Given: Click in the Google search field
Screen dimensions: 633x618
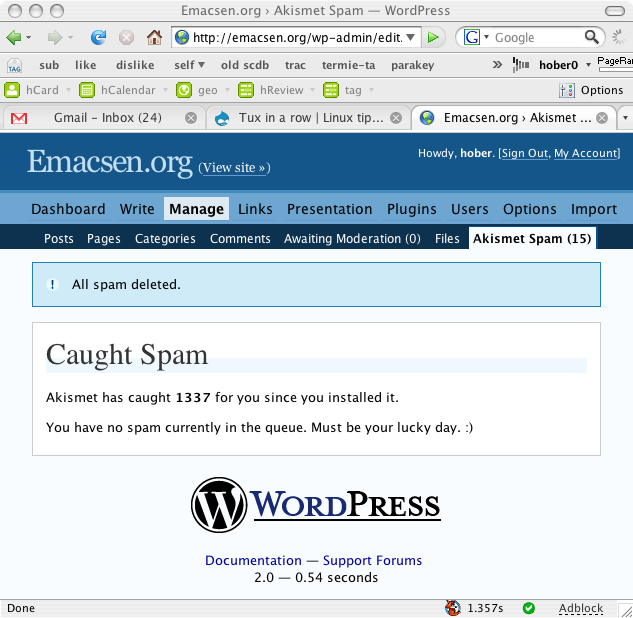Looking at the screenshot, I should click(537, 38).
